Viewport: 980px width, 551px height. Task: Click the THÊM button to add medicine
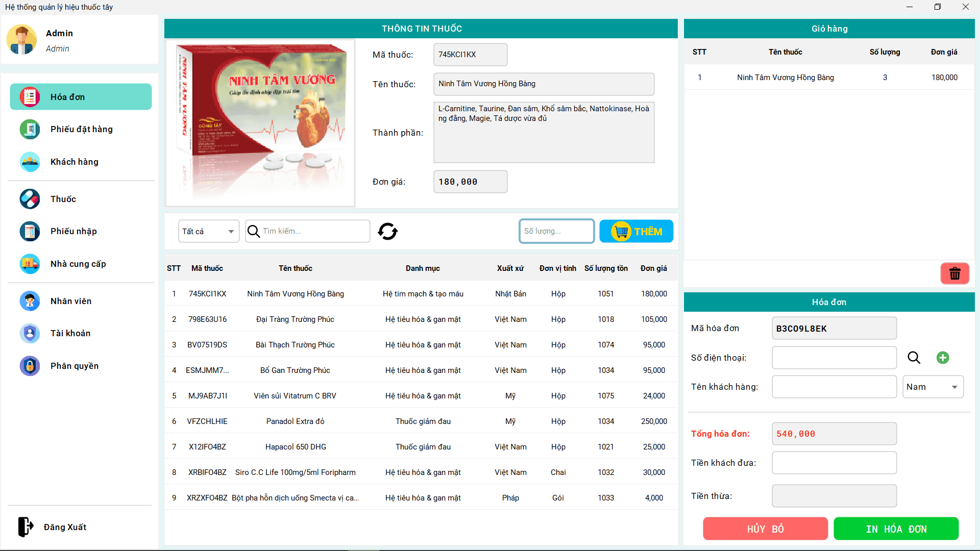(636, 231)
